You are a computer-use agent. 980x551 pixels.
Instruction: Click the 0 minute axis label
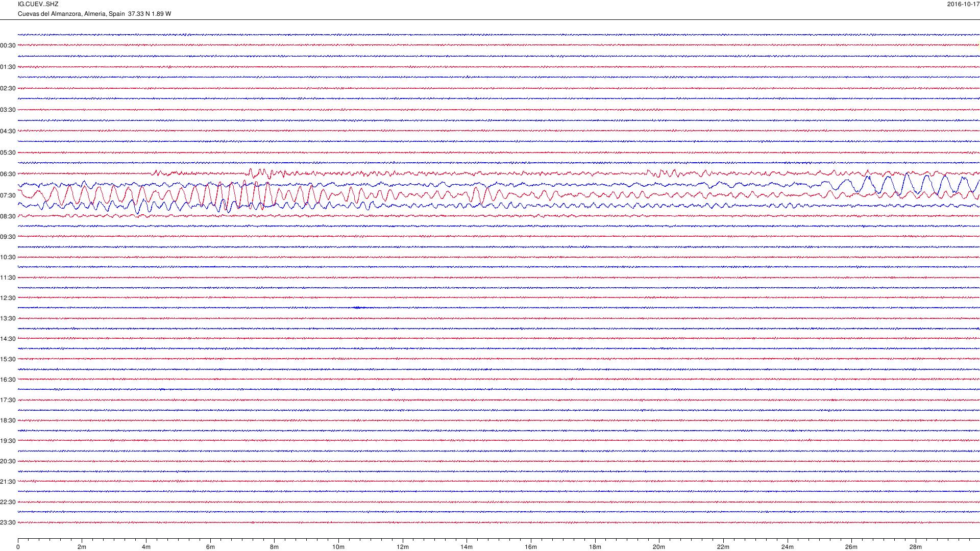[18, 547]
